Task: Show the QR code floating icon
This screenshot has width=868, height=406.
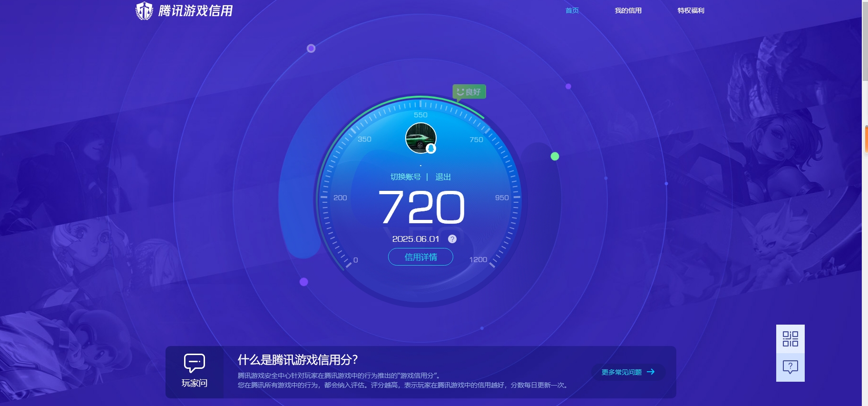Action: click(x=790, y=339)
